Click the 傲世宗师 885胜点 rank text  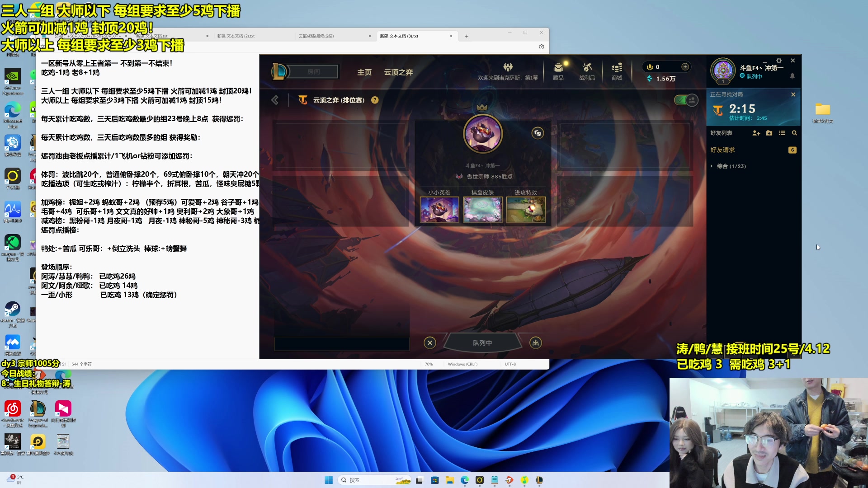point(490,177)
